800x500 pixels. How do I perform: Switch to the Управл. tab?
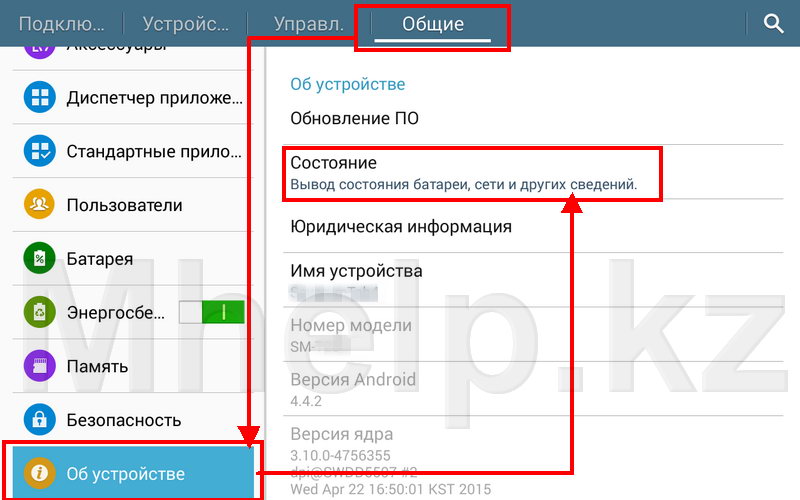[309, 24]
